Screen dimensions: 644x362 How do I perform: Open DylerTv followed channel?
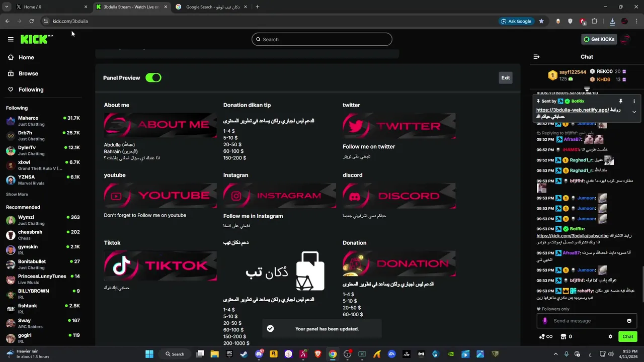coord(43,150)
